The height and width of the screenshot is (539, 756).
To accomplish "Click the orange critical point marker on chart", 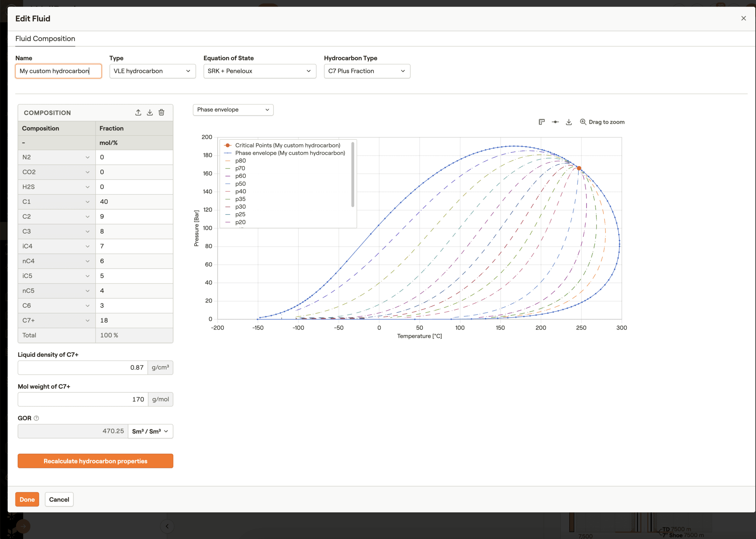I will click(579, 168).
